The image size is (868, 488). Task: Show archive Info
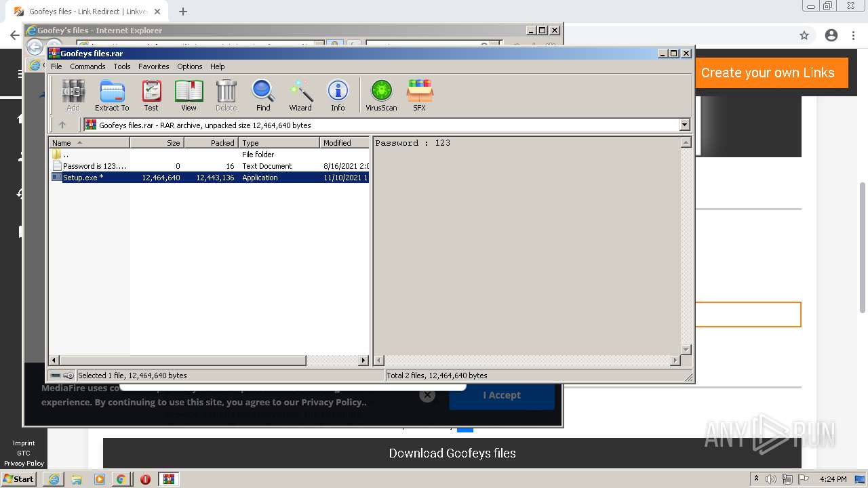338,95
